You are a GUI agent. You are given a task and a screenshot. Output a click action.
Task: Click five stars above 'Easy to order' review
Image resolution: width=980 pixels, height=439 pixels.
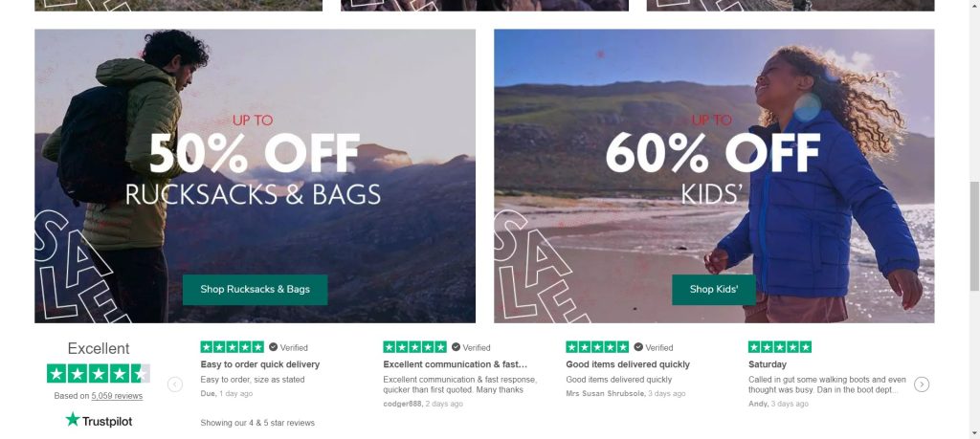pos(232,347)
